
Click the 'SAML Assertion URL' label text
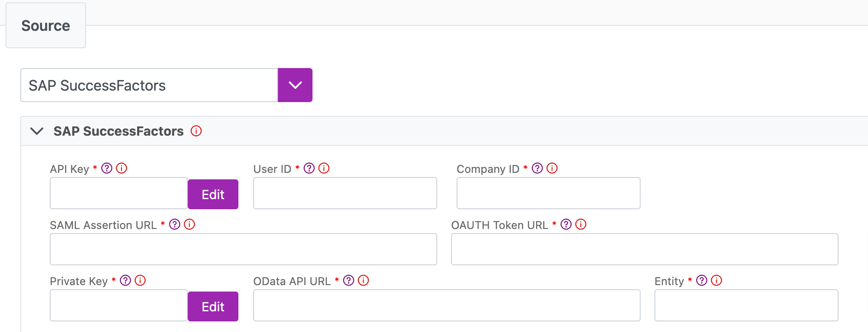point(103,225)
